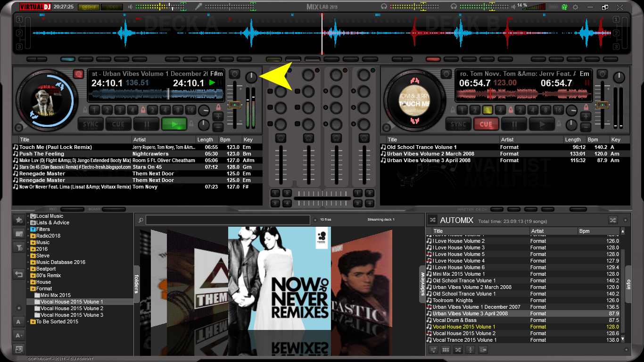The width and height of the screenshot is (644, 362).
Task: Expand the Music Database 2016 folder
Action: (x=28, y=263)
